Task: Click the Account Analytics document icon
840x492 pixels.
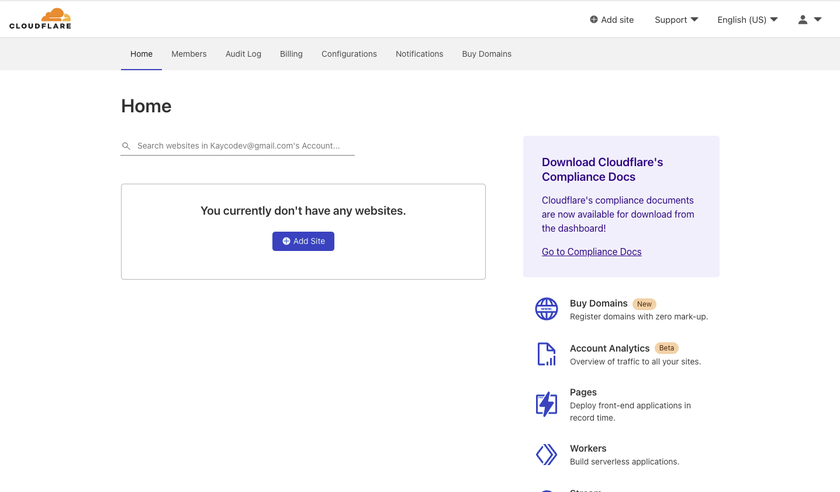Action: [x=546, y=354]
